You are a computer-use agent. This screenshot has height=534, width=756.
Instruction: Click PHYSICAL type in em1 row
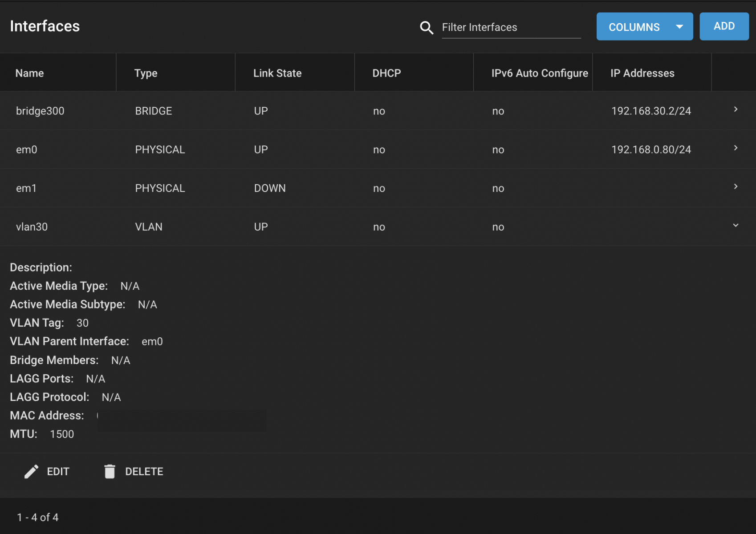pos(160,189)
